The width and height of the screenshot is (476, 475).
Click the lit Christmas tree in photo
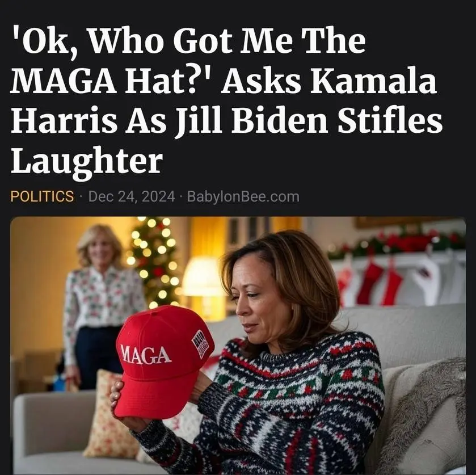155,261
